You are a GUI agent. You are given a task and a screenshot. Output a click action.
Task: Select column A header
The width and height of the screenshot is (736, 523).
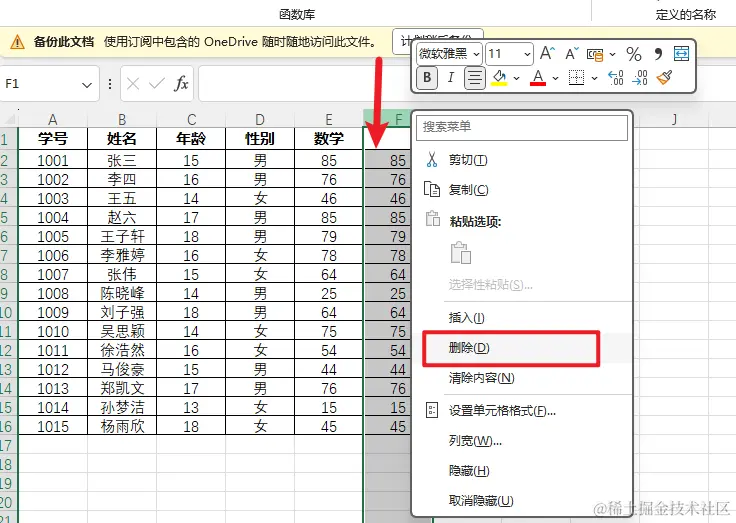[x=53, y=119]
